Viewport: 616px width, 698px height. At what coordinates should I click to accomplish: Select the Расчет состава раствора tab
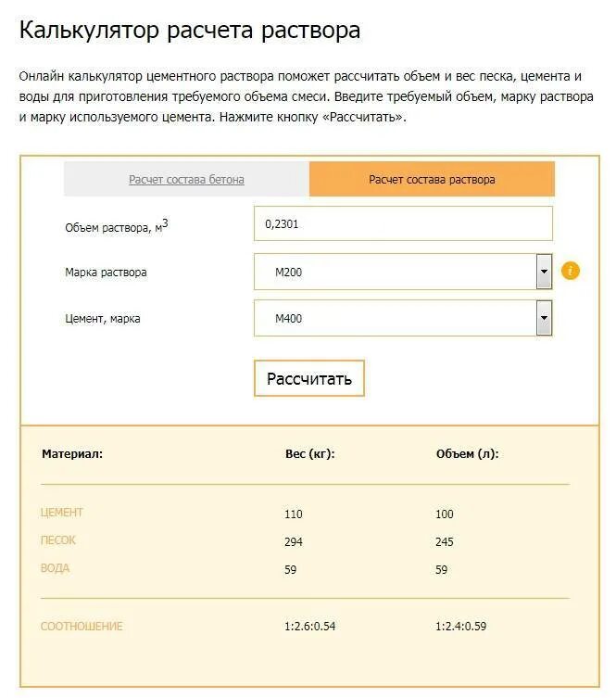click(x=432, y=180)
